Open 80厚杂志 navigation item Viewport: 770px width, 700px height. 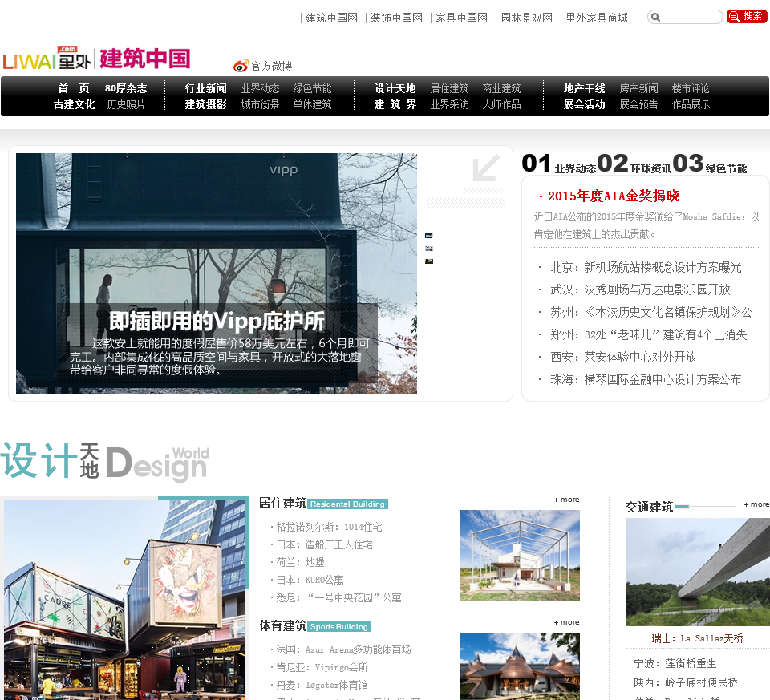point(126,88)
